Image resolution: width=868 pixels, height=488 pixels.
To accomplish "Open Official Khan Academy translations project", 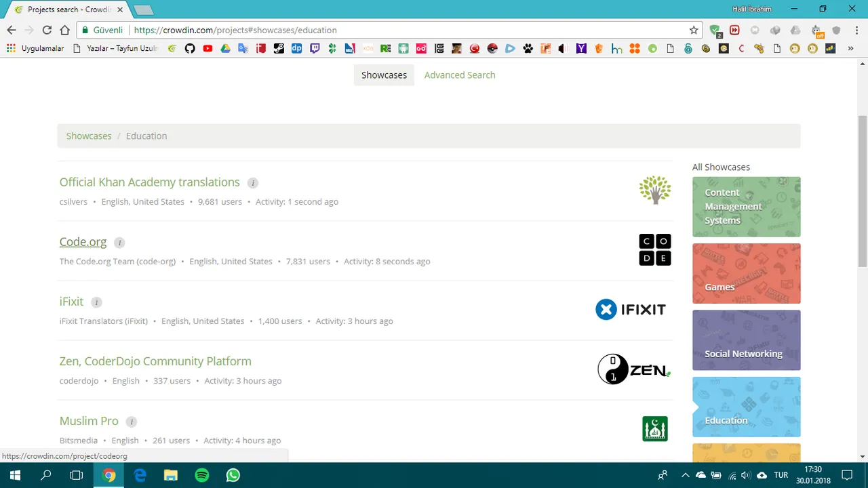I will 149,182.
